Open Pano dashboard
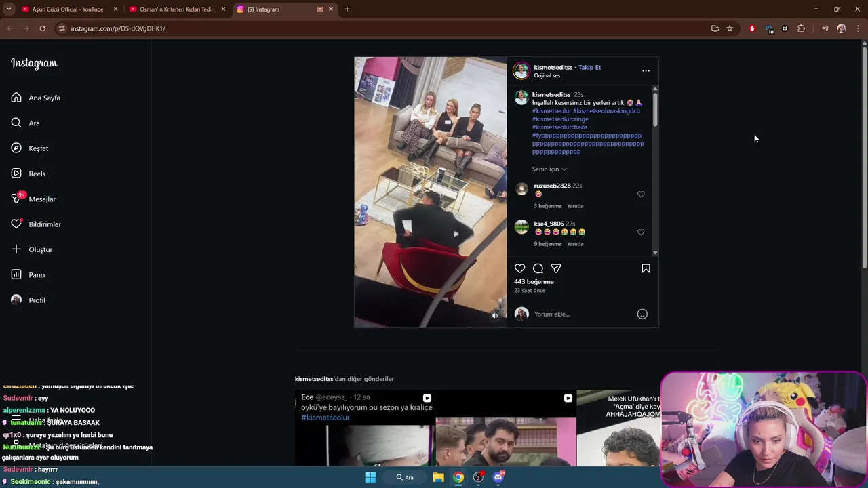This screenshot has width=868, height=488. click(28, 274)
